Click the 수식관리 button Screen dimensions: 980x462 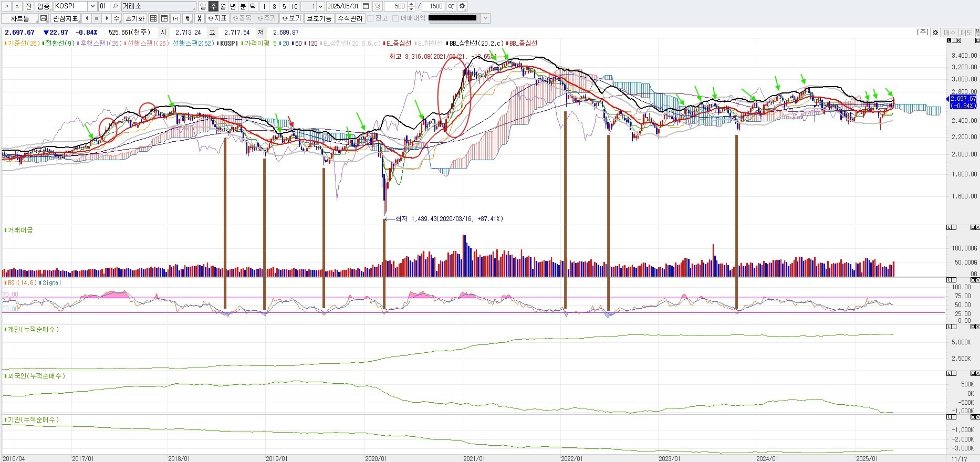pos(350,18)
